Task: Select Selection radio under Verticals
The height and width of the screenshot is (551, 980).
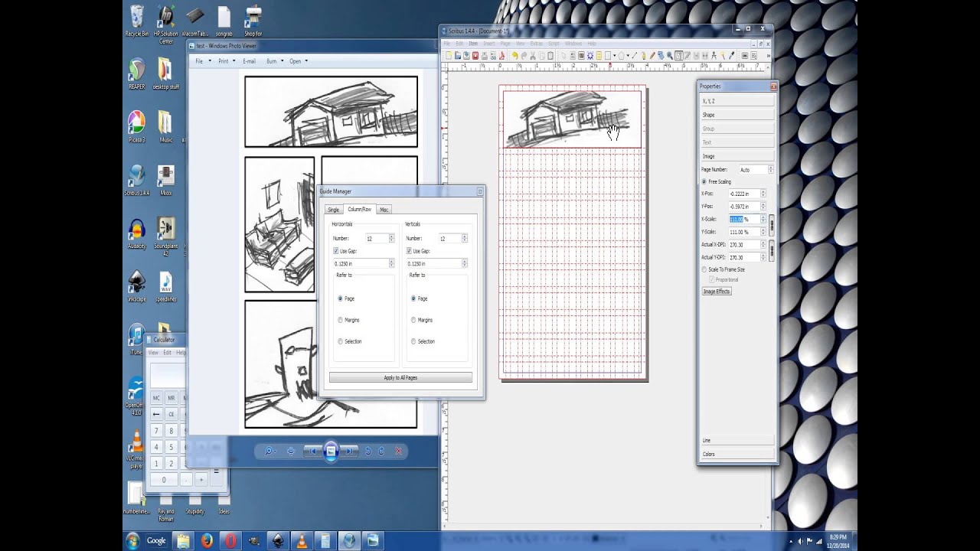Action: point(413,341)
